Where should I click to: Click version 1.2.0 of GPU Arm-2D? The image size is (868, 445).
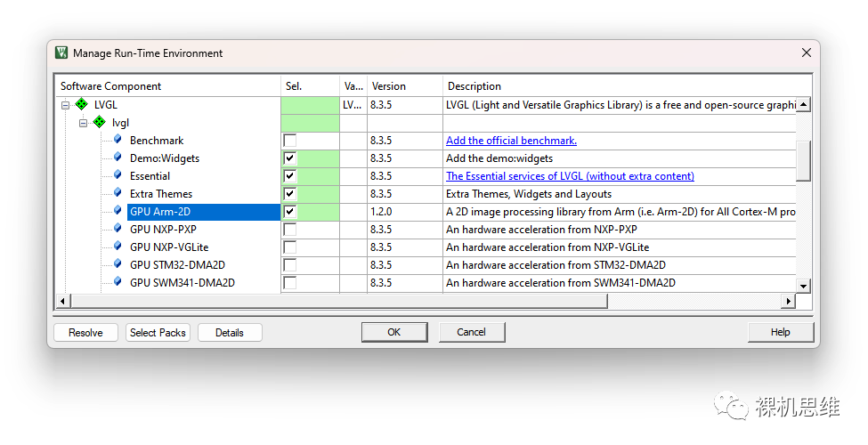pyautogui.click(x=381, y=212)
